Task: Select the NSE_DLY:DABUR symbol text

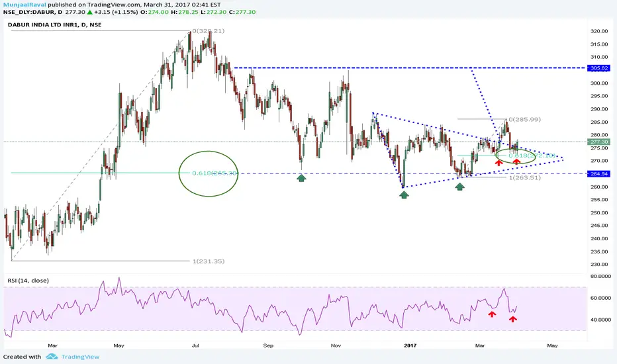Action: 33,12
